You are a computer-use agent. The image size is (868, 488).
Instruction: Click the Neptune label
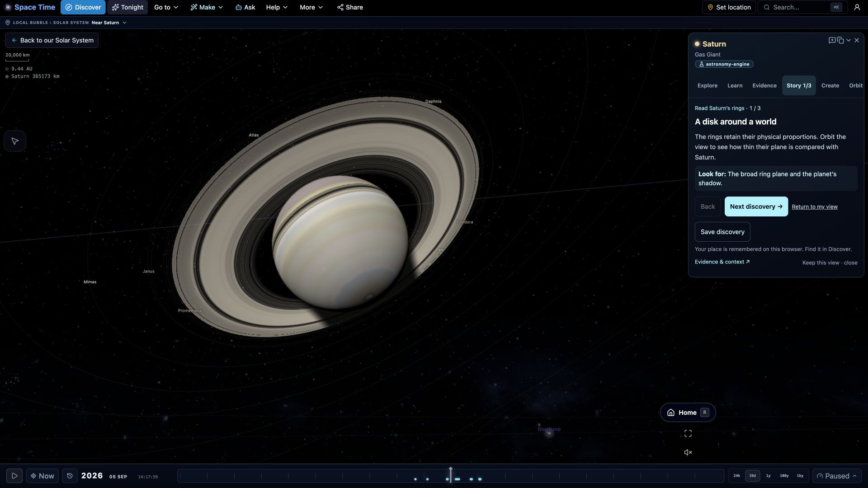(x=549, y=429)
